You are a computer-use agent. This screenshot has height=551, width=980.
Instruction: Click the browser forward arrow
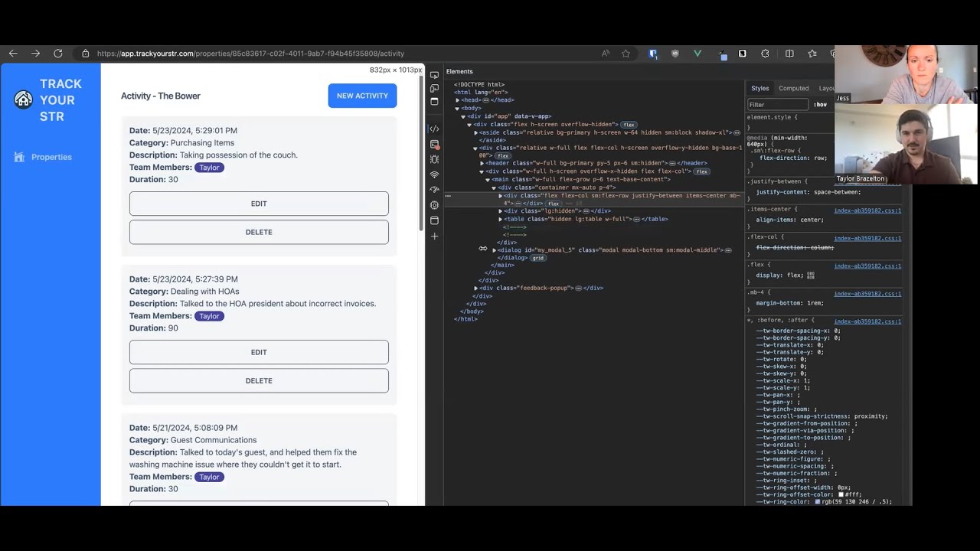pyautogui.click(x=35, y=54)
